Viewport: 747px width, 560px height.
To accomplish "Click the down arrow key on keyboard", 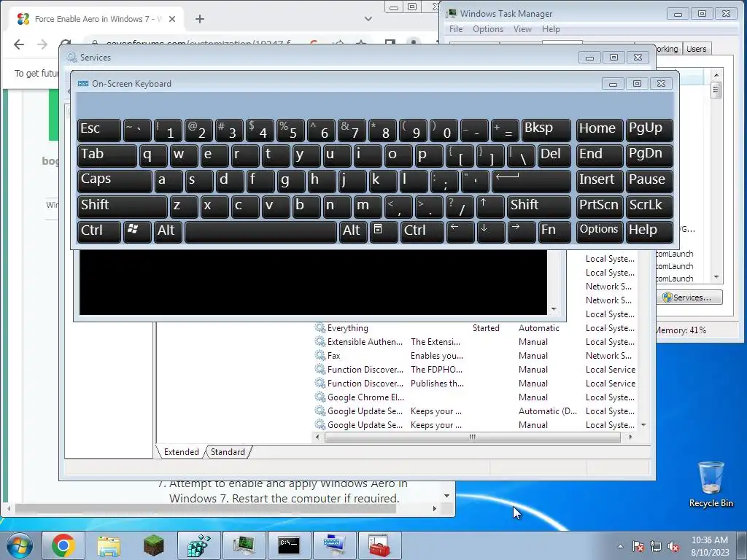I will pos(491,232).
